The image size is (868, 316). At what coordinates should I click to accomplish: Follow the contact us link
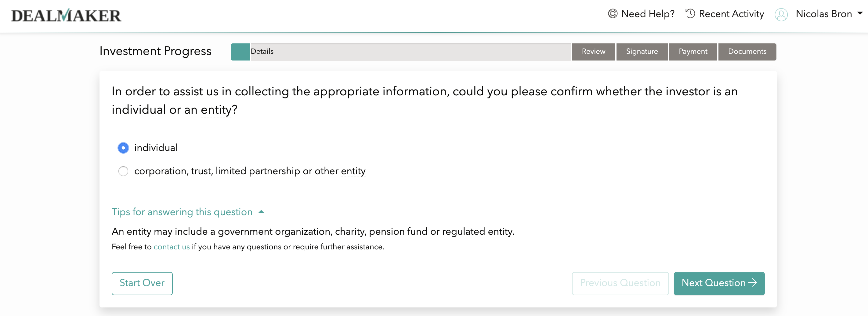coord(172,247)
